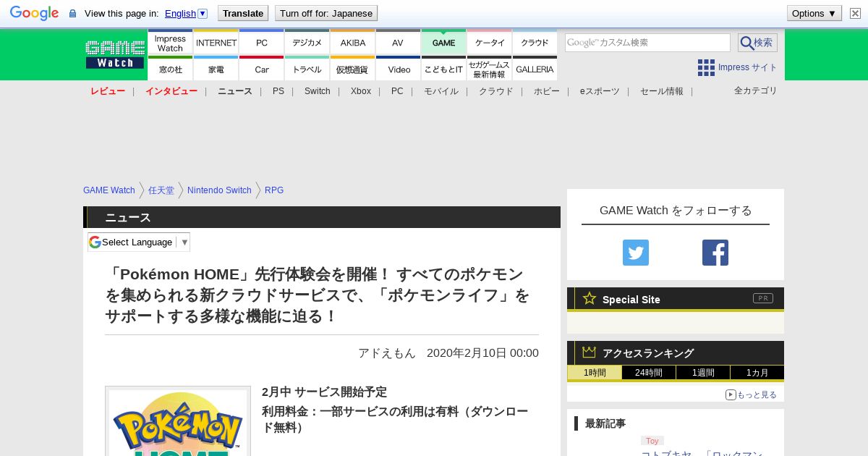The width and height of the screenshot is (868, 456).
Task: Open the セール情報 category
Action: [x=662, y=91]
